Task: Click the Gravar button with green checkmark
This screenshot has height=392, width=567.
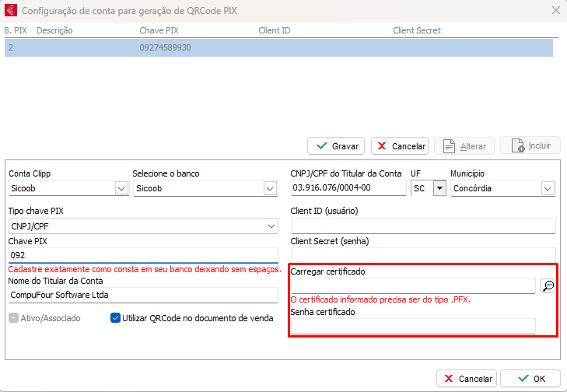Action: click(337, 145)
